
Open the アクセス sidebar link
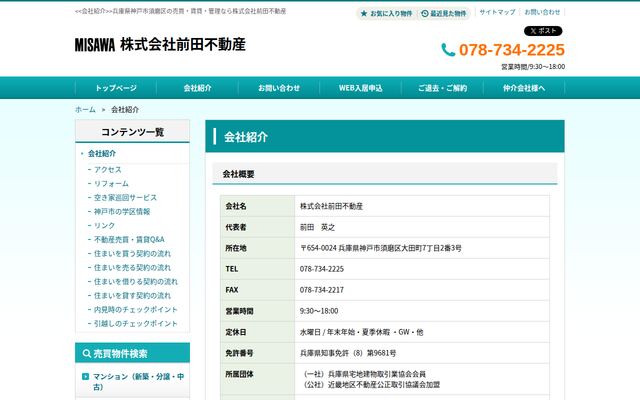pyautogui.click(x=108, y=169)
